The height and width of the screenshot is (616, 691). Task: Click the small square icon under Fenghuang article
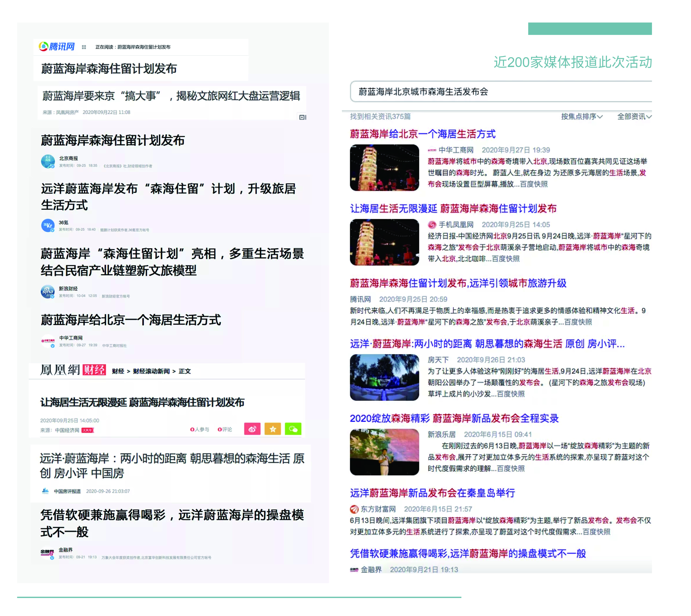tap(303, 117)
